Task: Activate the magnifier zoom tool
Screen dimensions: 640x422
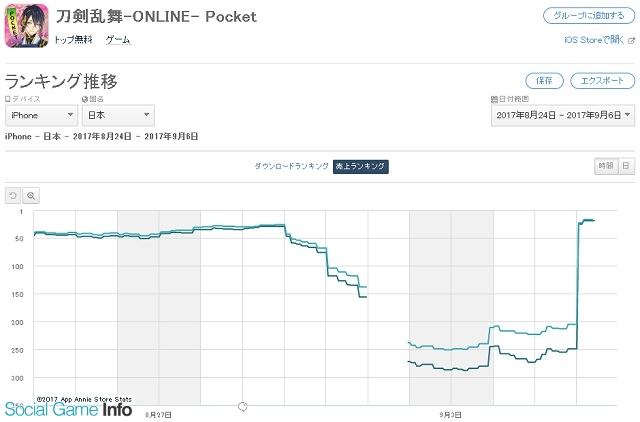Action: (31, 195)
